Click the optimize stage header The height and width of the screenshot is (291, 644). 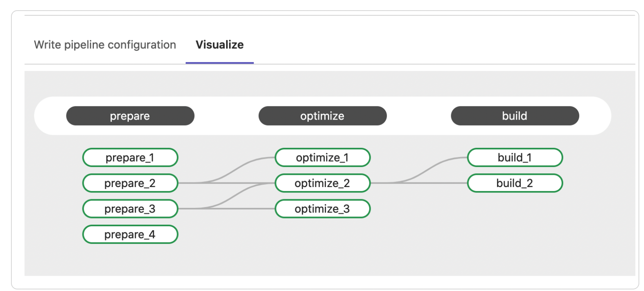pos(322,116)
